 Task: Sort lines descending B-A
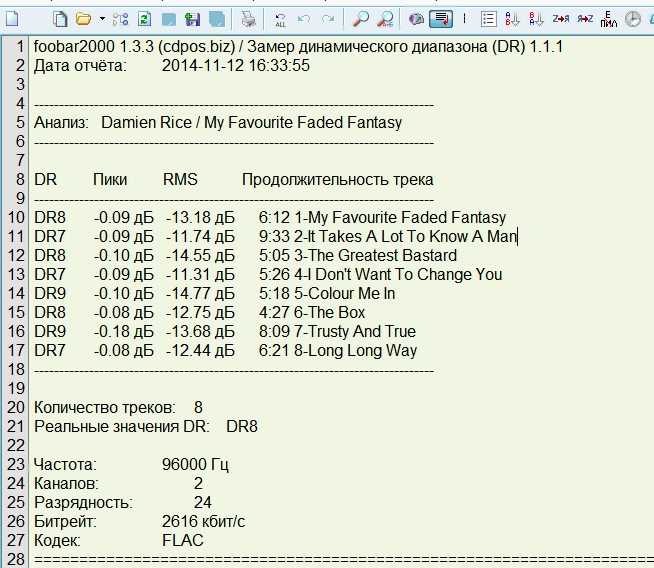536,19
